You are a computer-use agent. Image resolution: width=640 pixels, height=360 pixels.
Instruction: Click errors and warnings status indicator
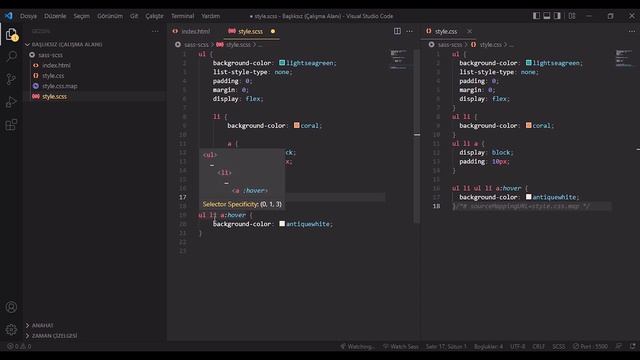[19, 347]
